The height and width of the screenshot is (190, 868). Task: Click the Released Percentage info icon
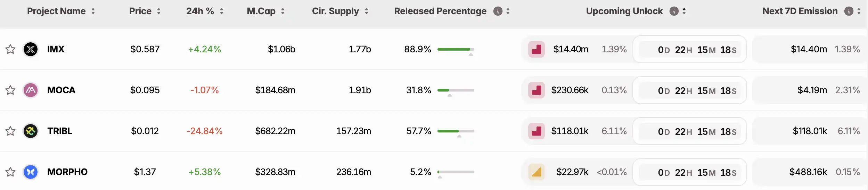coord(498,11)
